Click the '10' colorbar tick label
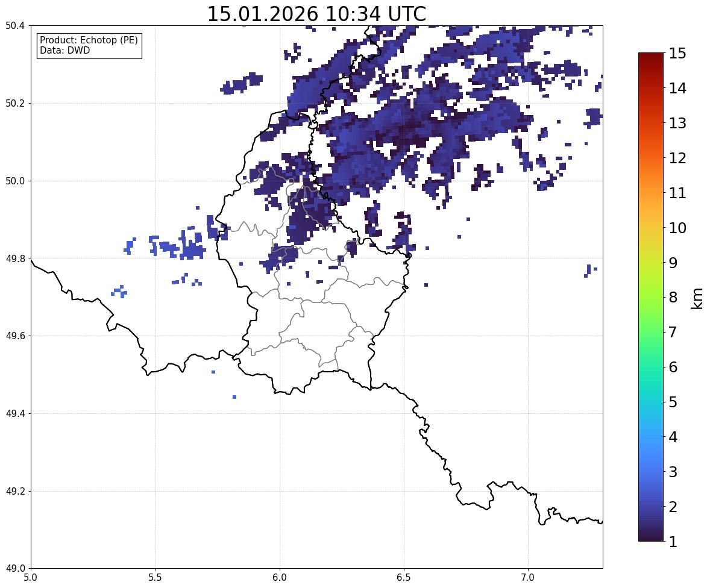 (677, 228)
